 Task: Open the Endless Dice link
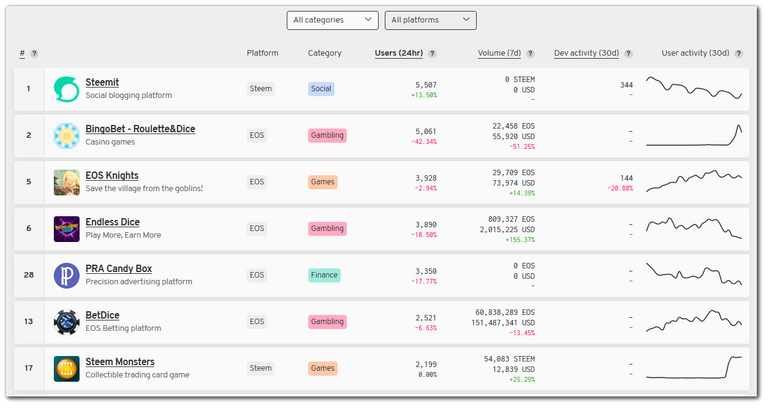pyautogui.click(x=112, y=222)
